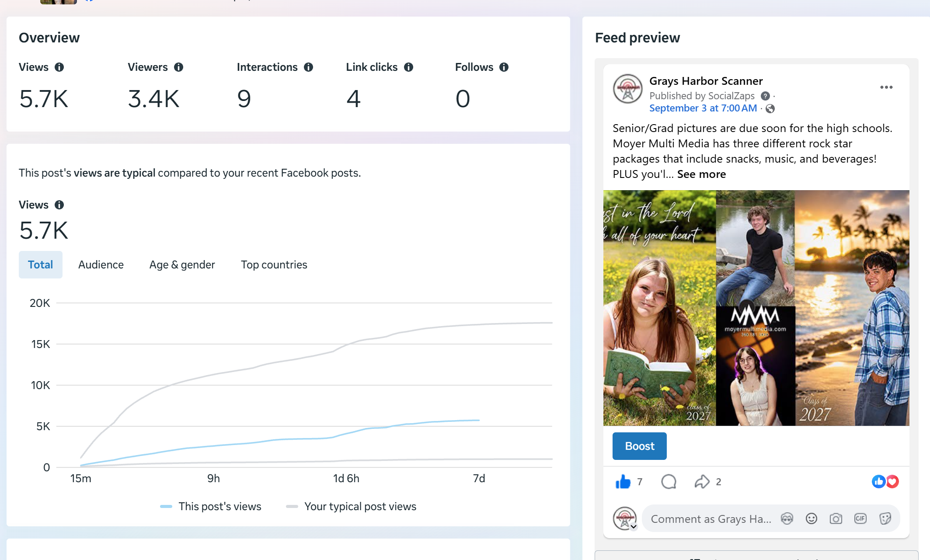Insert an avatar sticker in comment box
Image resolution: width=930 pixels, height=560 pixels.
click(787, 519)
